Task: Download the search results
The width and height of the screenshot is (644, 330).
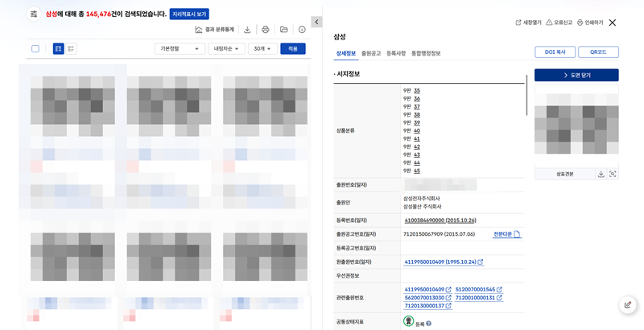Action: (247, 30)
